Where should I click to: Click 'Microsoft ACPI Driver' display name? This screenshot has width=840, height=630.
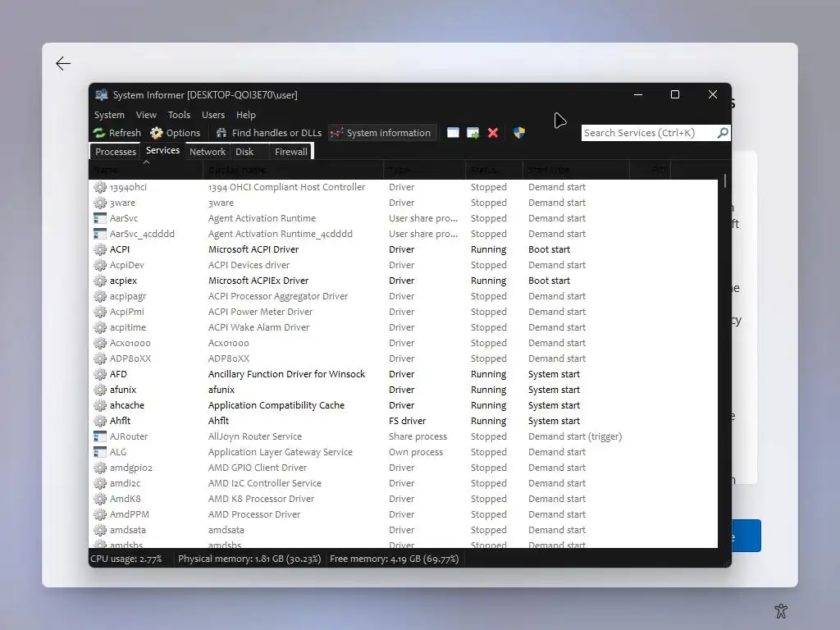(x=253, y=249)
